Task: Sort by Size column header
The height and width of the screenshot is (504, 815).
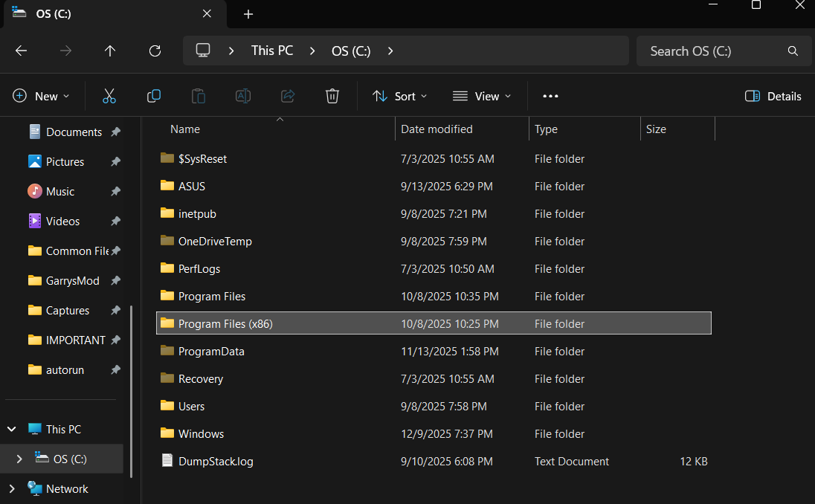Action: (x=656, y=129)
